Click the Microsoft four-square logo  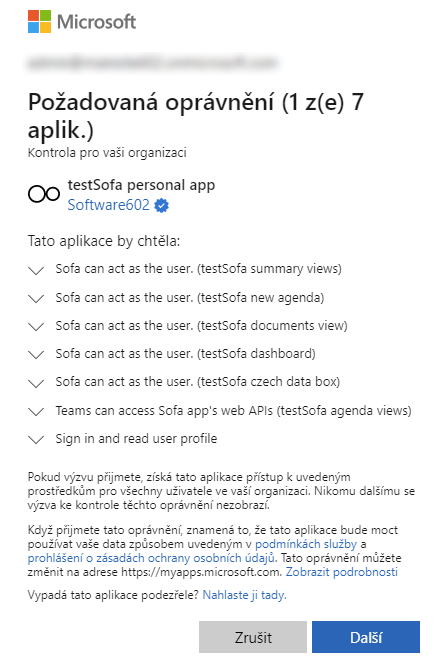click(x=39, y=21)
